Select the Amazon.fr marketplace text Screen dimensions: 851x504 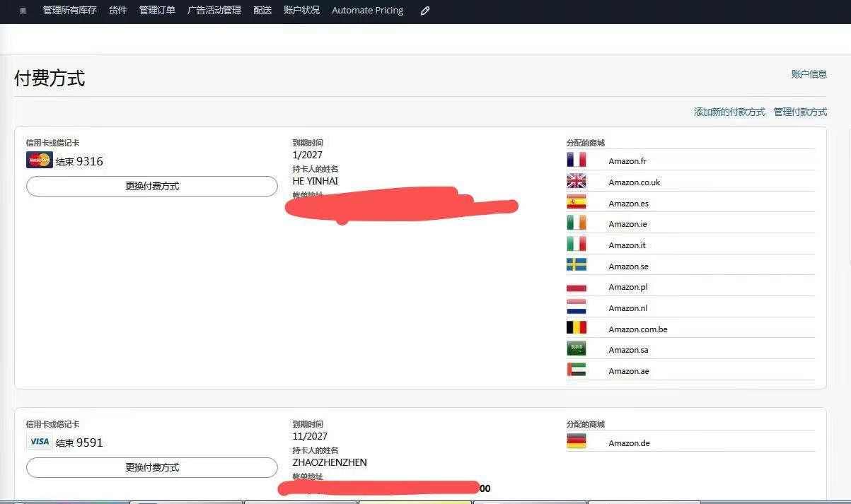627,161
